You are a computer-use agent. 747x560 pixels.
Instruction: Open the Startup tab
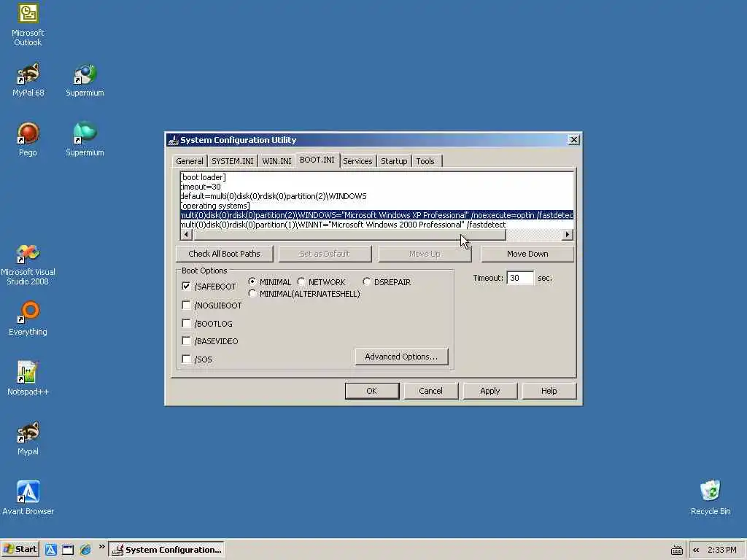click(394, 161)
